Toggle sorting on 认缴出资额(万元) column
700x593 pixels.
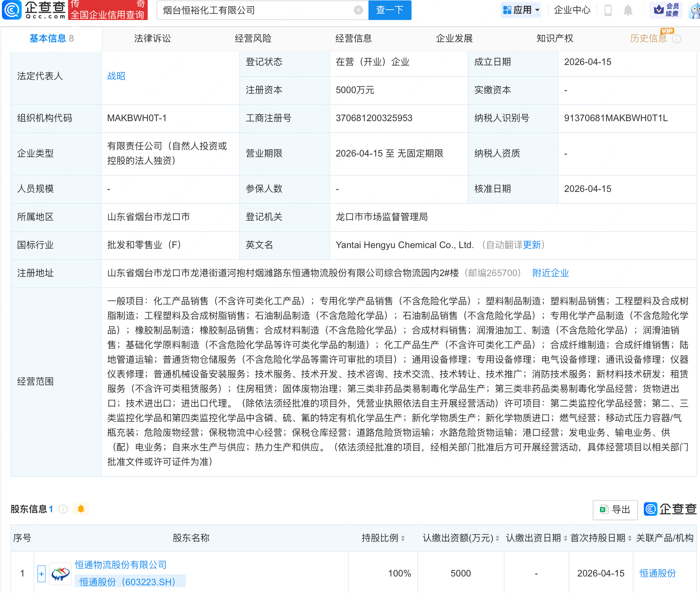[497, 538]
